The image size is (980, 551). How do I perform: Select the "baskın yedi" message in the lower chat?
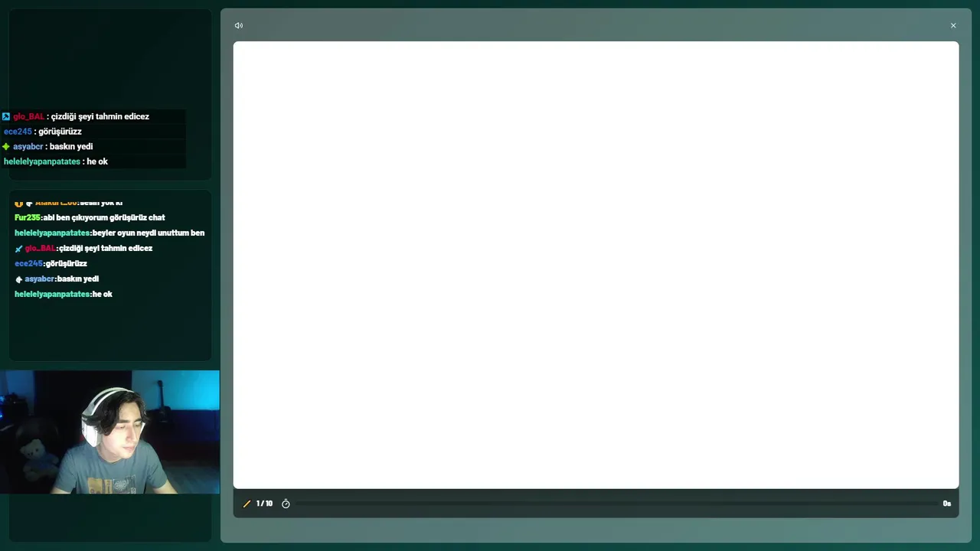click(x=78, y=279)
